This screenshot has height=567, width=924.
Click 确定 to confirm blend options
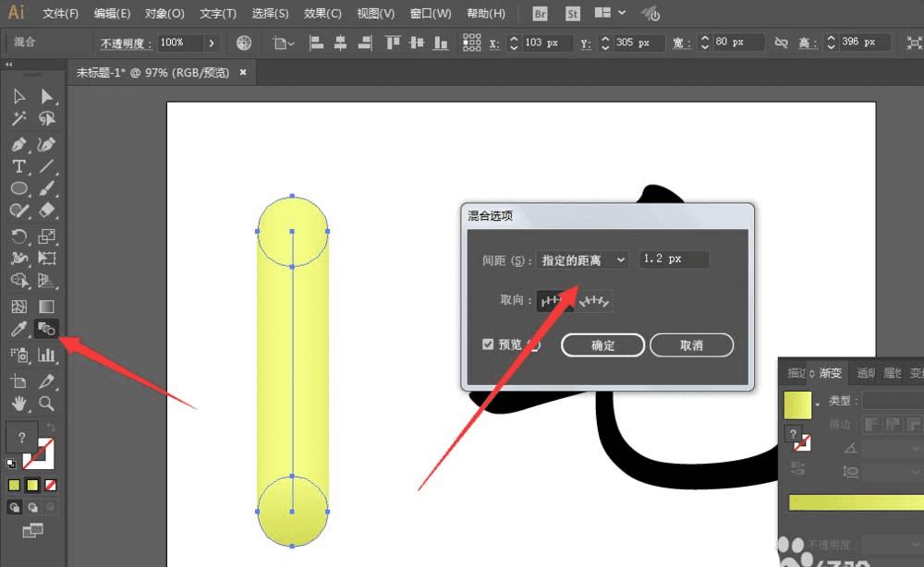pos(602,345)
